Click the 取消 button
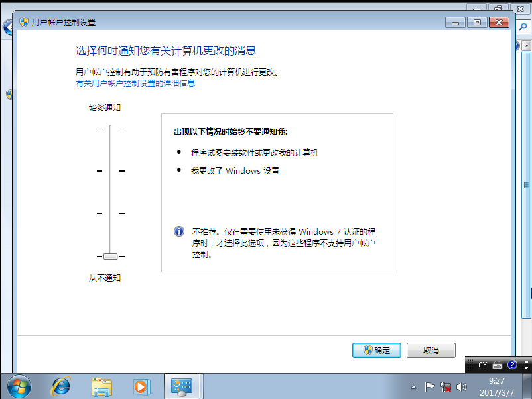 pos(431,350)
